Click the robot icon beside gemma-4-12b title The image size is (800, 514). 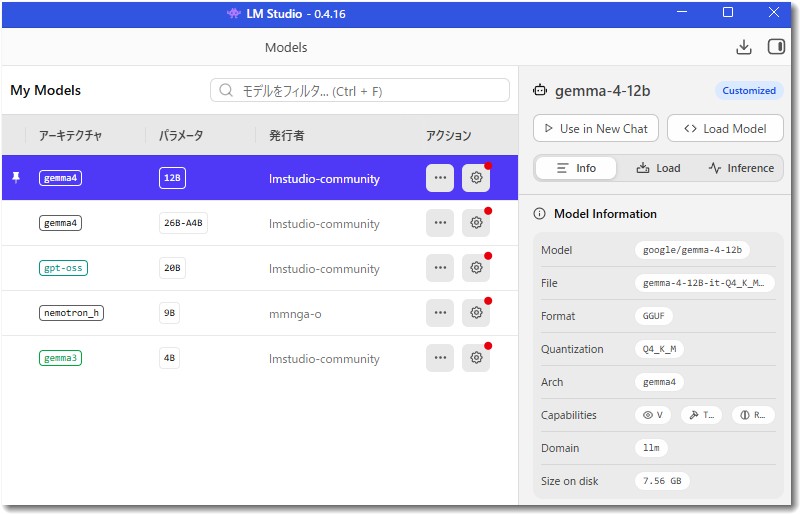[x=540, y=90]
